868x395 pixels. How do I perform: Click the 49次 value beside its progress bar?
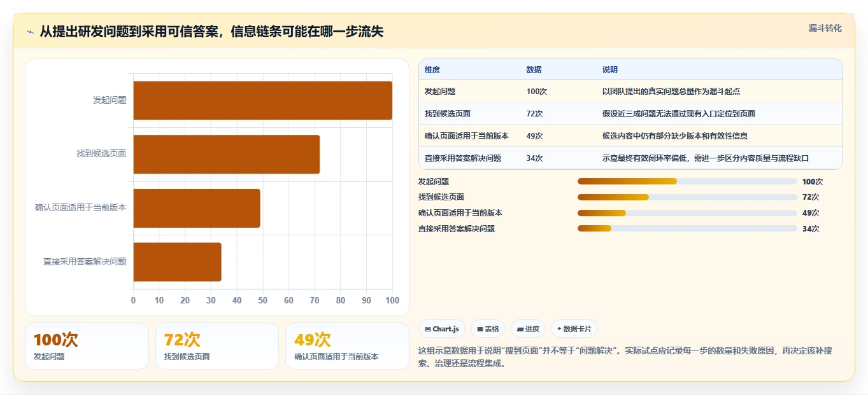(811, 213)
